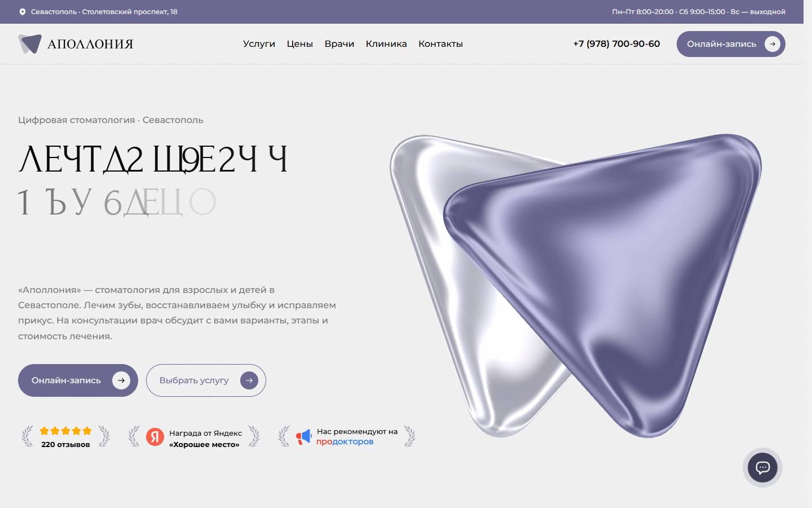Click the ПроДокторов megaphone icon

tap(303, 436)
